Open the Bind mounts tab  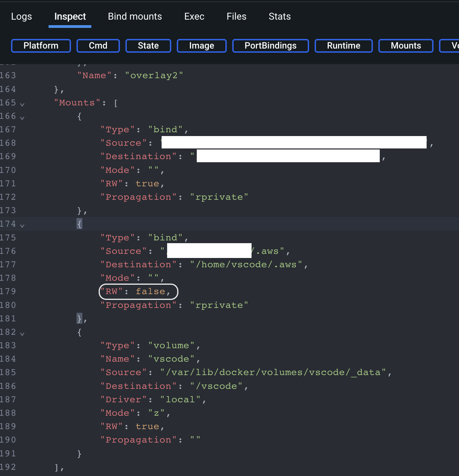coord(135,17)
